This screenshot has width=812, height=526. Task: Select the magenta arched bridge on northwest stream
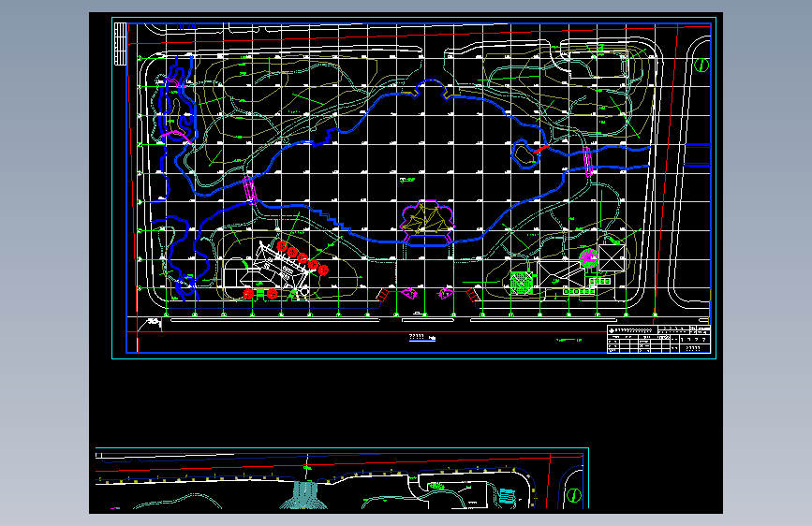177,136
